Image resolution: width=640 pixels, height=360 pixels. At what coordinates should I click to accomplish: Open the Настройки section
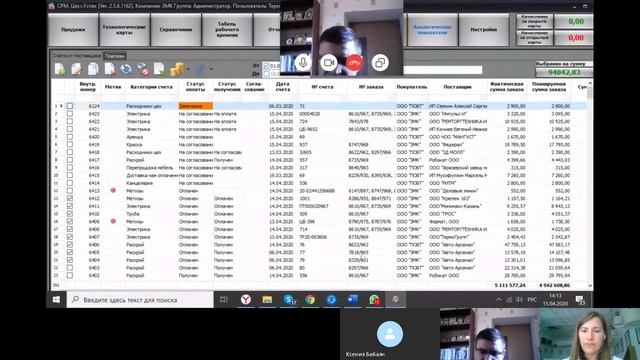[x=484, y=29]
